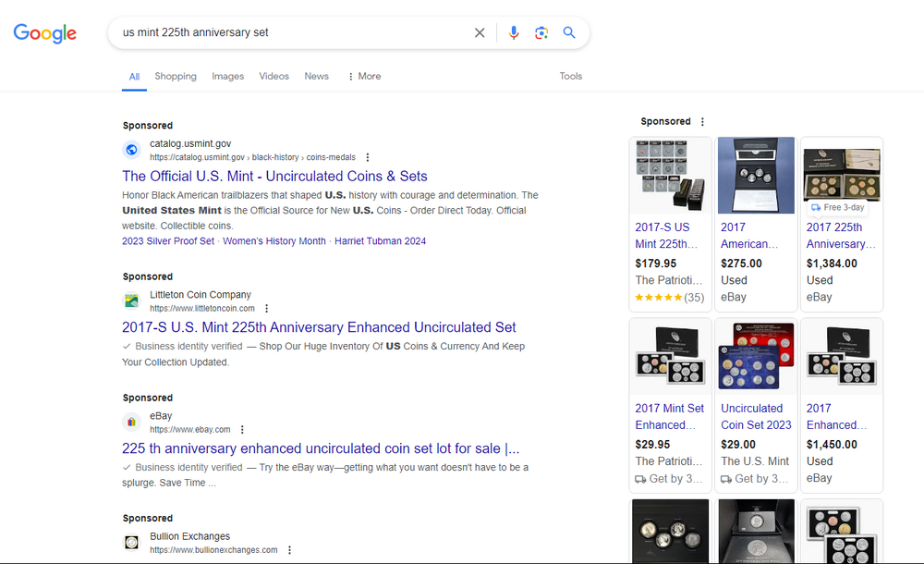924x564 pixels.
Task: Click the Google logo
Action: click(x=44, y=33)
